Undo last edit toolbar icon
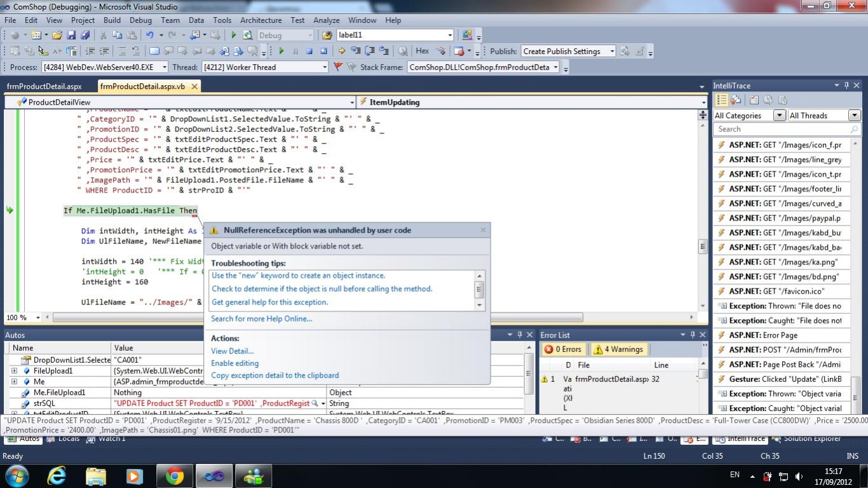The width and height of the screenshot is (868, 488). [150, 36]
